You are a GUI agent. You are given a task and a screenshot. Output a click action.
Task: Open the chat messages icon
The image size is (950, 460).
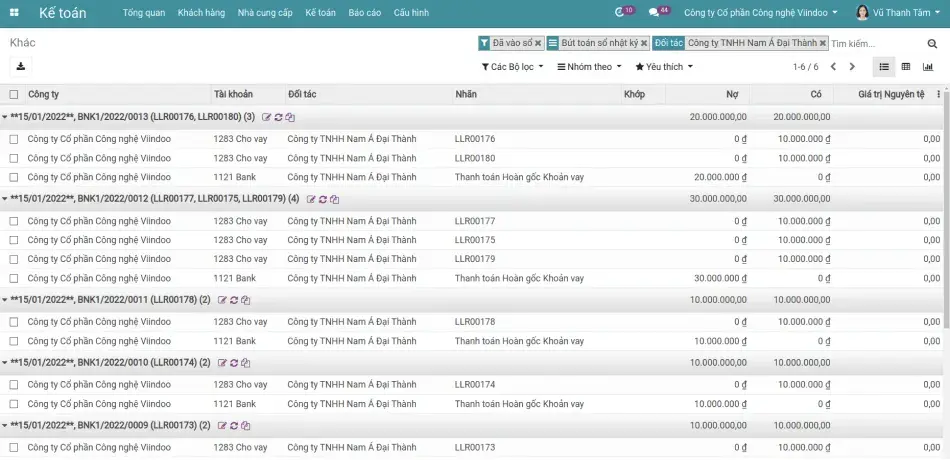[x=654, y=13]
